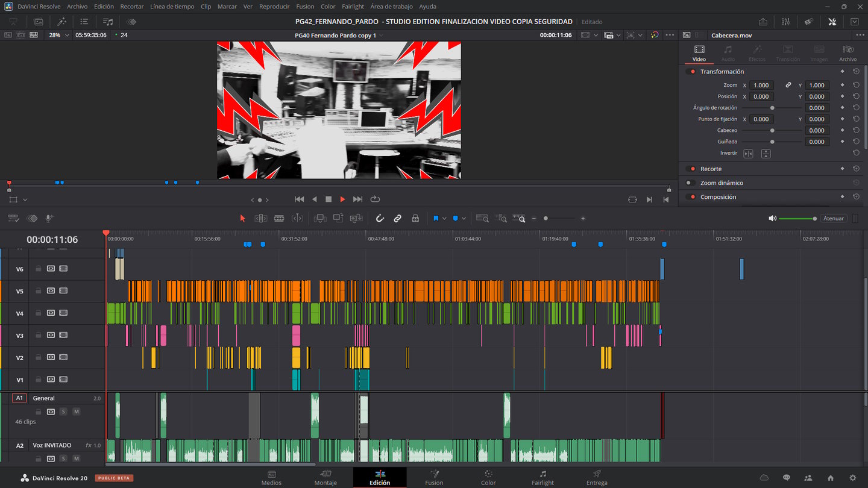
Task: Adjust the green volume slider
Action: [797, 219]
